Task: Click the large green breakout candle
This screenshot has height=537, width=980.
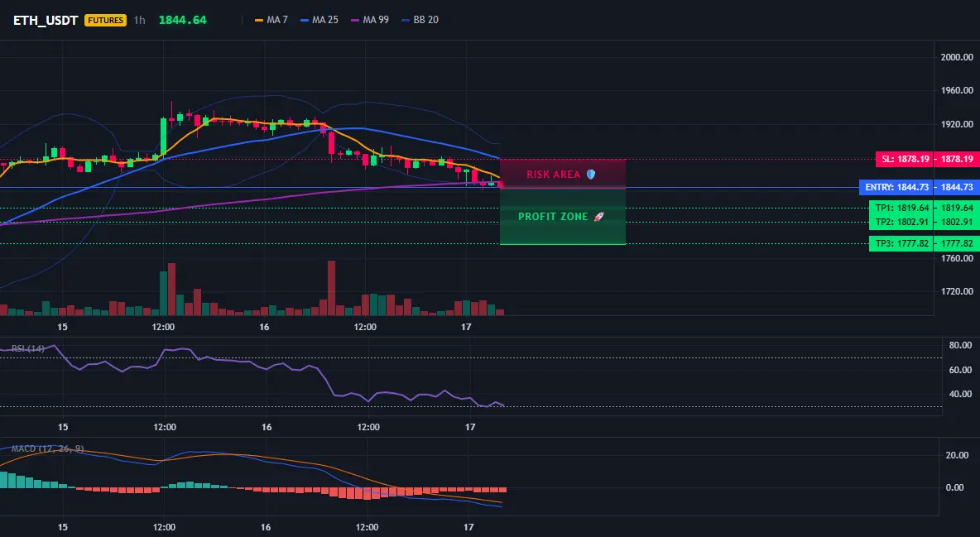Action: tap(164, 135)
